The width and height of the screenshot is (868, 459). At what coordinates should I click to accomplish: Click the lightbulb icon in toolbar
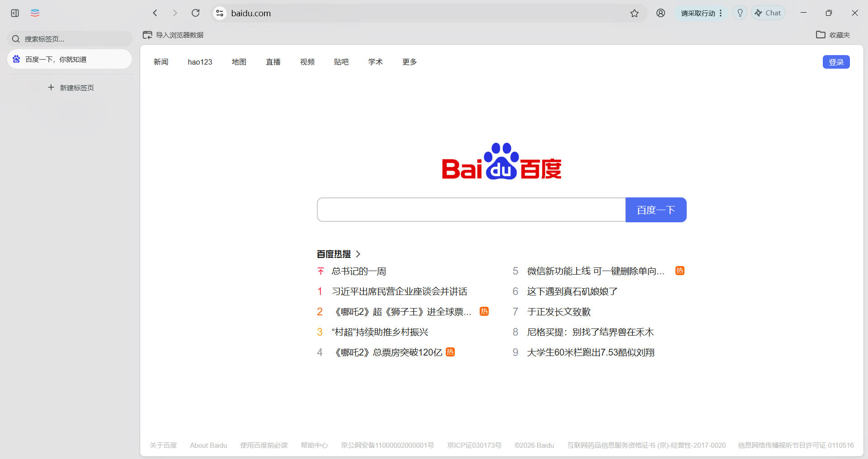(x=740, y=13)
